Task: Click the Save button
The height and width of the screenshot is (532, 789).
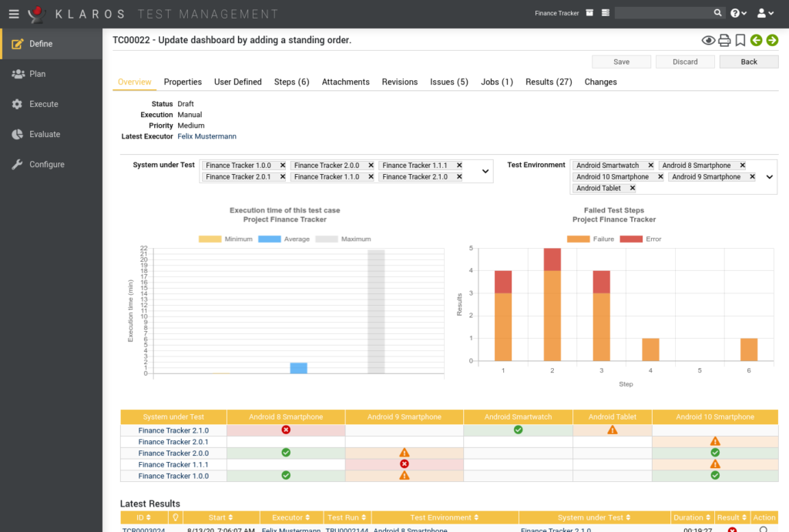Action: coord(622,62)
